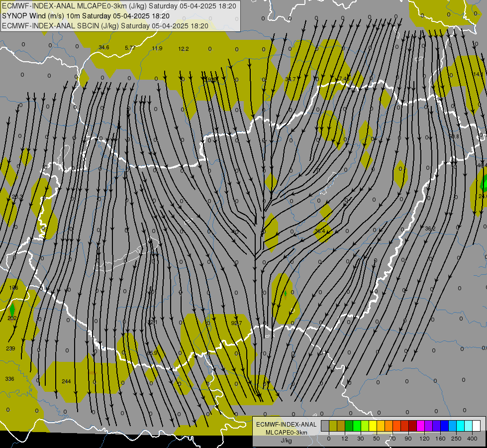Click the map value '244'
487x448 pixels.
66,381
